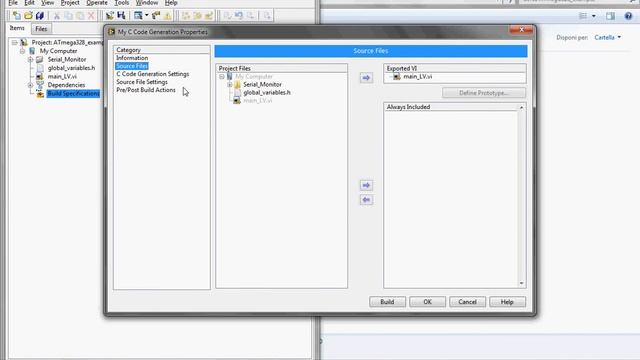The width and height of the screenshot is (640, 360).
Task: Click toolbar icon left of filter view icon
Action: click(x=121, y=16)
